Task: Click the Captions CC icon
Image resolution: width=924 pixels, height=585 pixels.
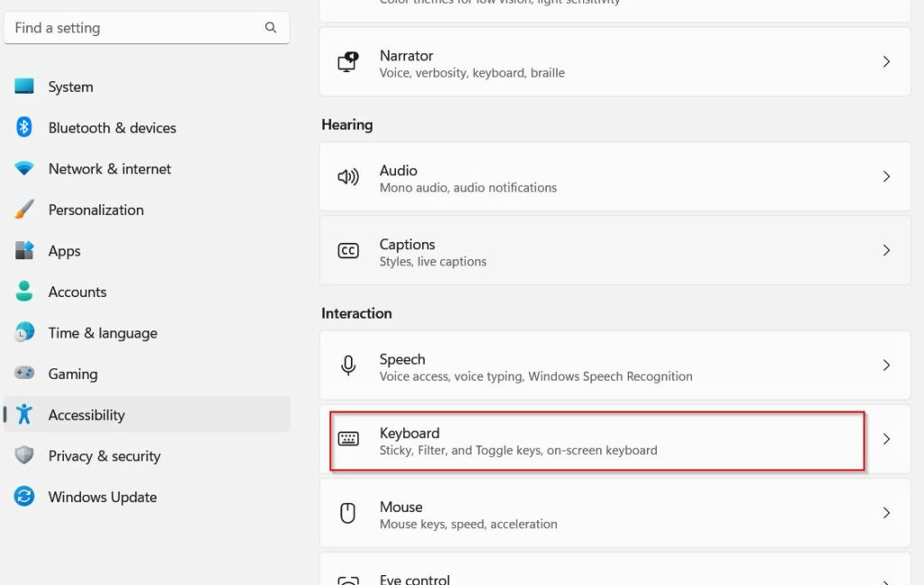Action: (x=348, y=251)
